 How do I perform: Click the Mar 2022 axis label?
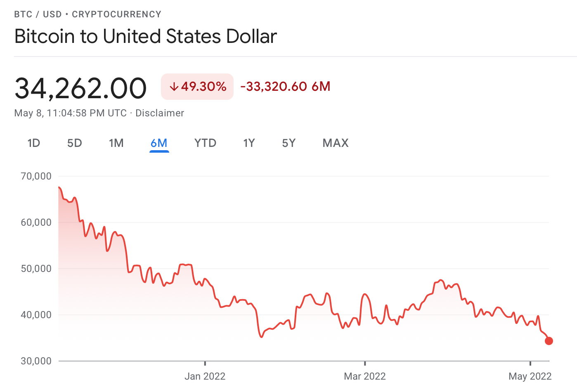(365, 376)
